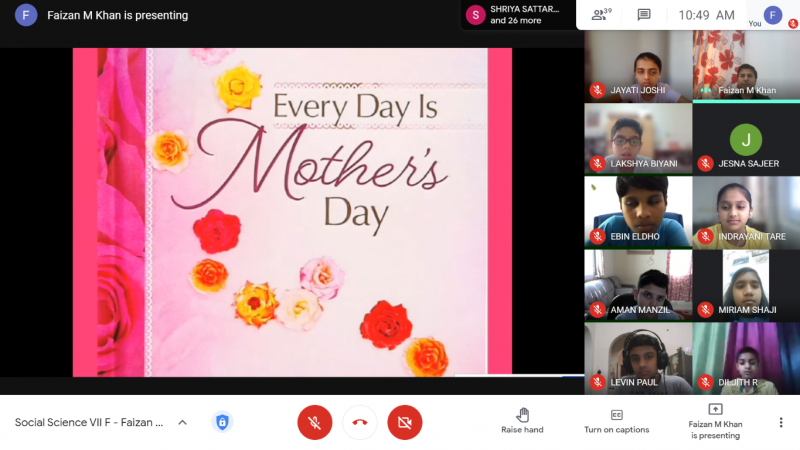Select Jayati Joshi's video tile

click(638, 66)
